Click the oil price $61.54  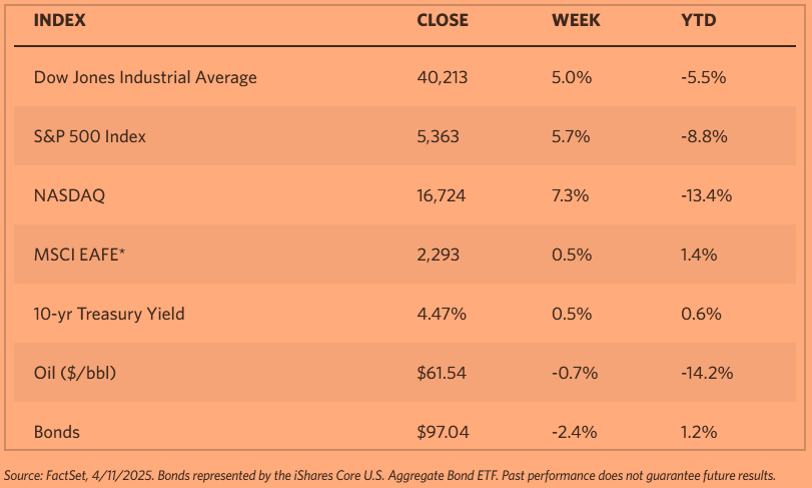(443, 373)
